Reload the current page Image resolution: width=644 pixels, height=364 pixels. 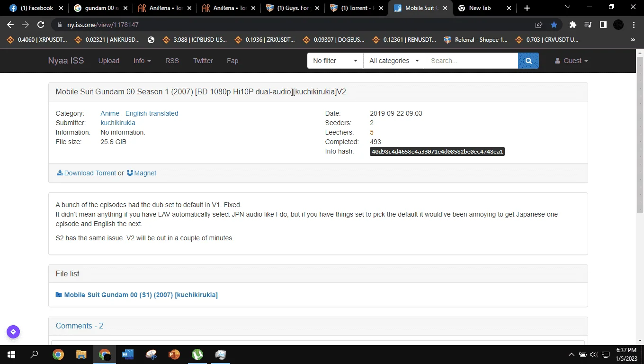point(41,25)
